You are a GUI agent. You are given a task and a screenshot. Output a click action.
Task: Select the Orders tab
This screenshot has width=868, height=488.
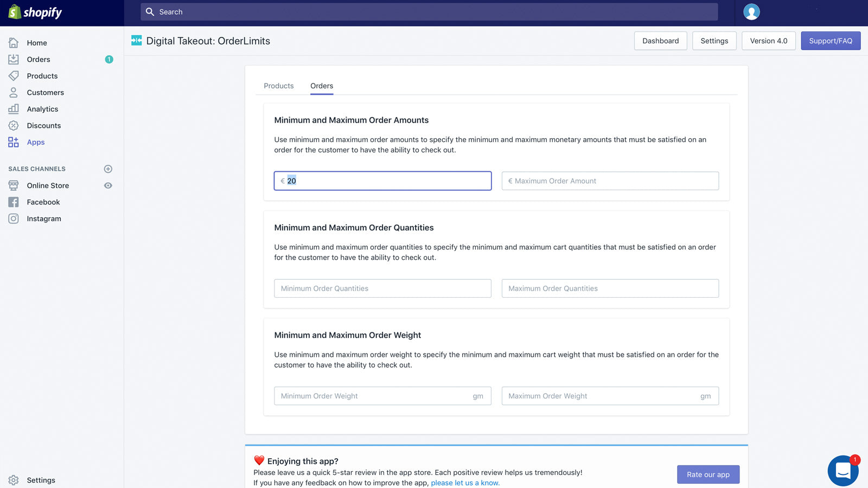click(x=322, y=86)
